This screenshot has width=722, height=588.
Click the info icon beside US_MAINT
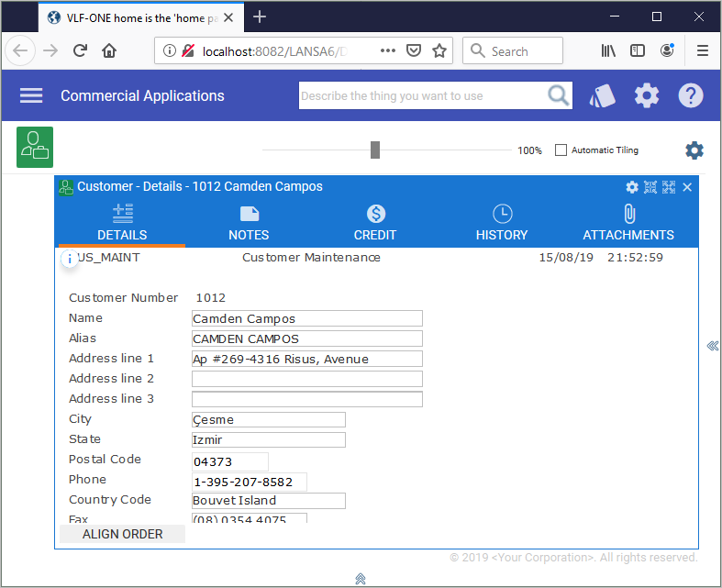(70, 259)
